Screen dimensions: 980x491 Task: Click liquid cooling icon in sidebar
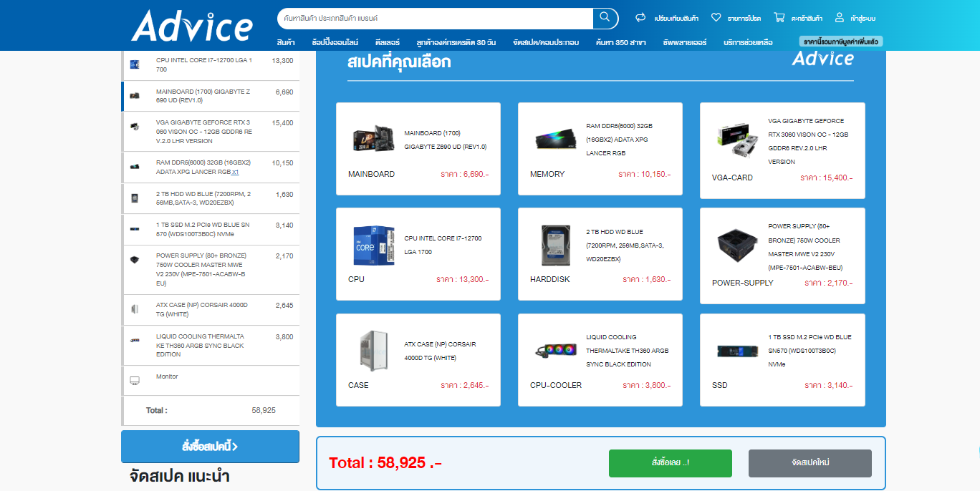pyautogui.click(x=134, y=340)
